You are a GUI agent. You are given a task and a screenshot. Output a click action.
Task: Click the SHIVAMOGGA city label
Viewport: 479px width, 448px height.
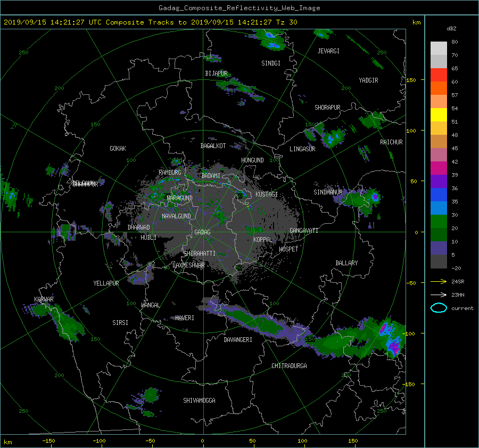199,400
